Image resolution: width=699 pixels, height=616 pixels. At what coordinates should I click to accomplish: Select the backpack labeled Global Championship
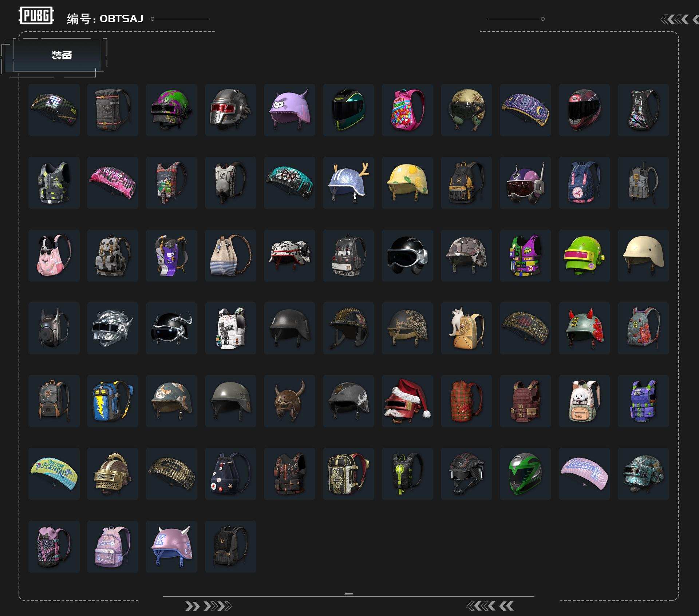[x=348, y=255]
